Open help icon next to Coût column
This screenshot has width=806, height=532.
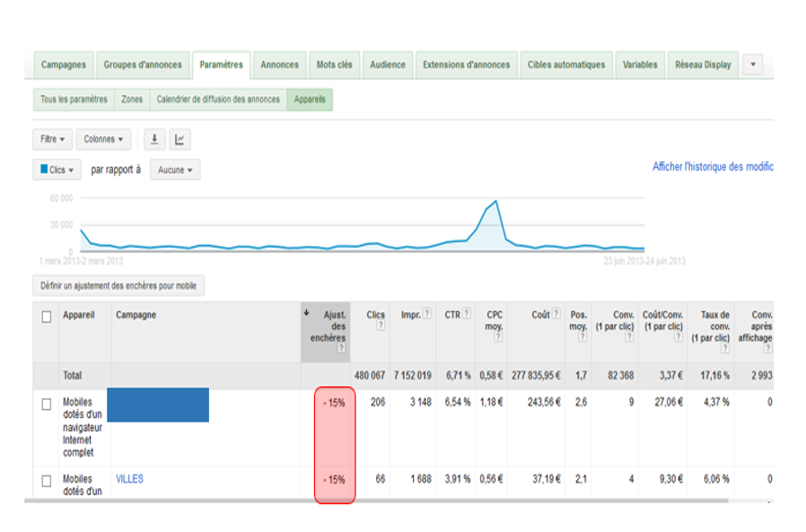click(x=556, y=313)
